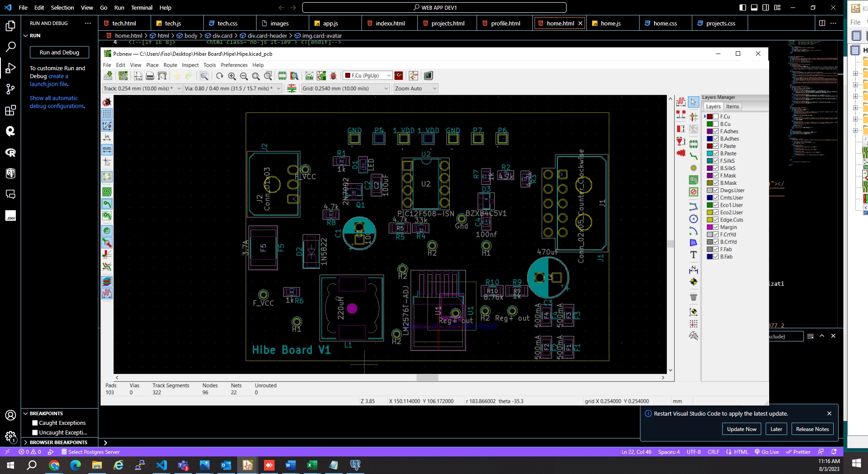Click the Go Live status bar button
Viewport: 868px width, 474px height.
pos(767,452)
